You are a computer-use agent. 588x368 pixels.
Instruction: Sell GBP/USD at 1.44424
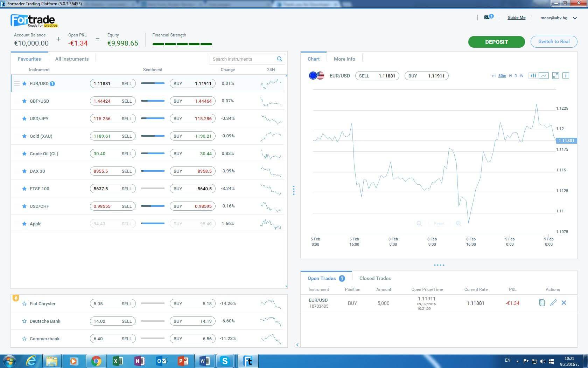[x=113, y=101]
